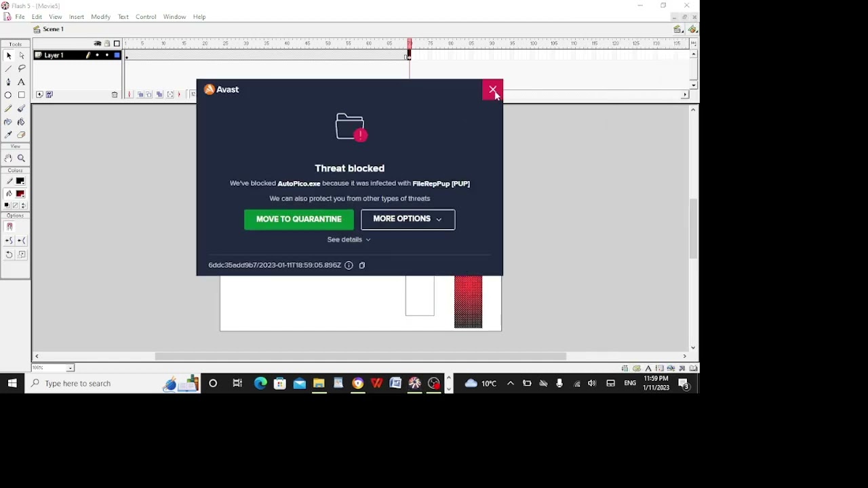Image resolution: width=868 pixels, height=488 pixels.
Task: Select the Oval tool
Action: (8, 96)
